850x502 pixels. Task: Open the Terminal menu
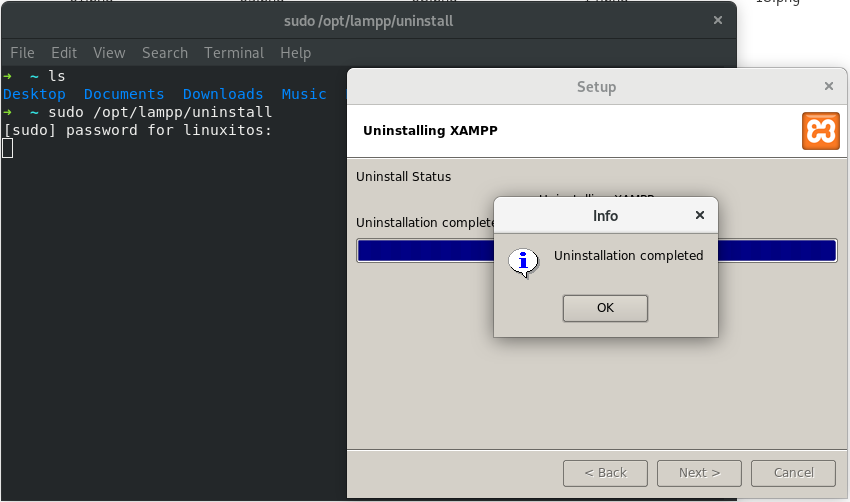click(x=234, y=53)
